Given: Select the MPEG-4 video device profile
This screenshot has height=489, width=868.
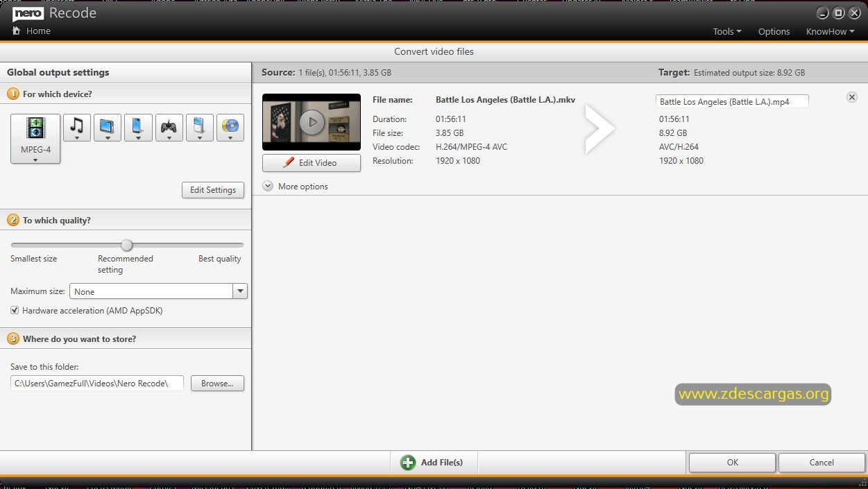Looking at the screenshot, I should (35, 139).
